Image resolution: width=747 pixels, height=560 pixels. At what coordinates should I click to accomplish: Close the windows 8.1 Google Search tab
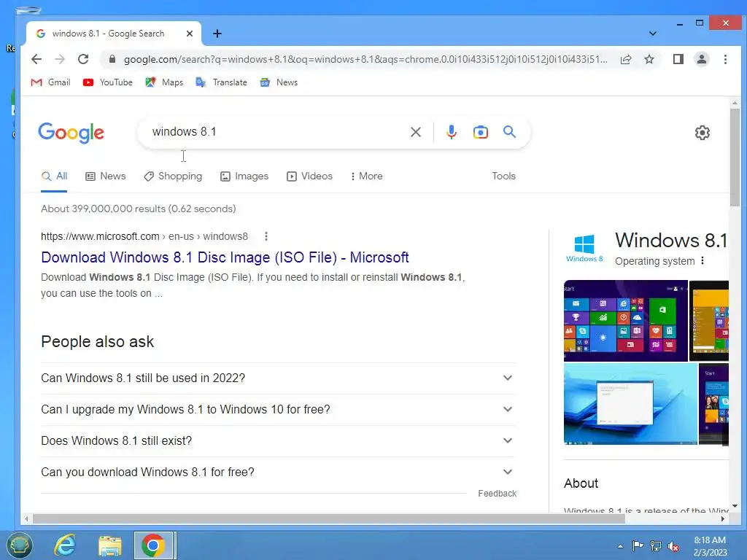190,34
